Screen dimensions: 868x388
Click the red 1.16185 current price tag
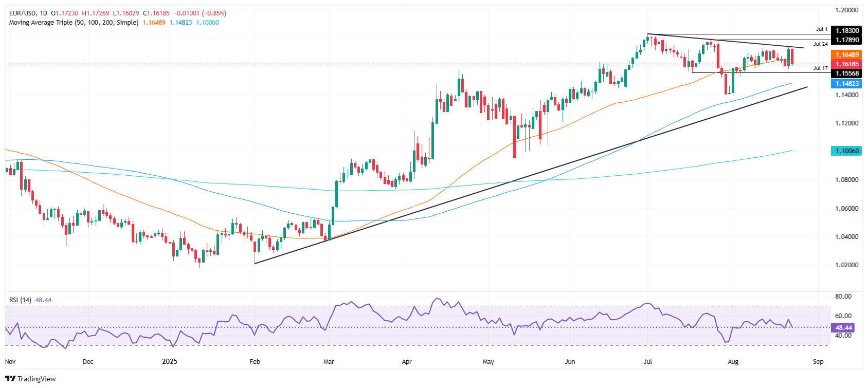846,64
